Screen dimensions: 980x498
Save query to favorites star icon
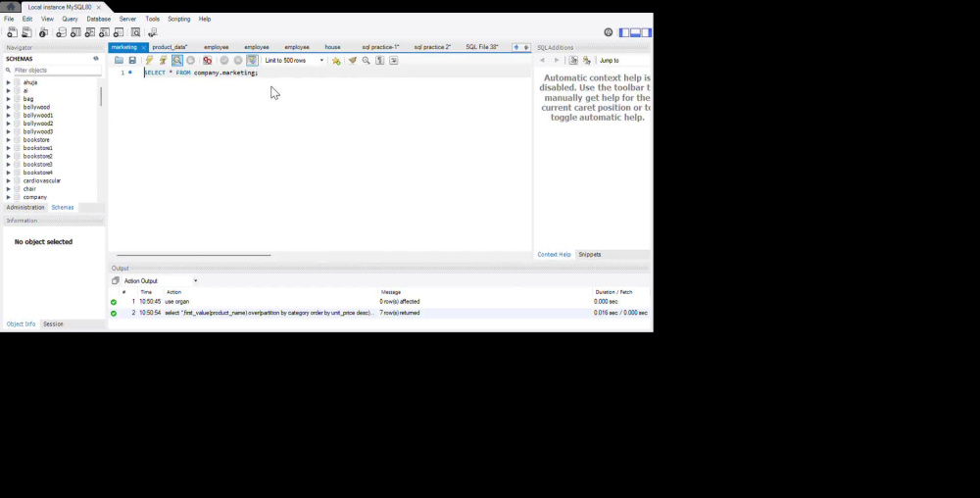[336, 61]
